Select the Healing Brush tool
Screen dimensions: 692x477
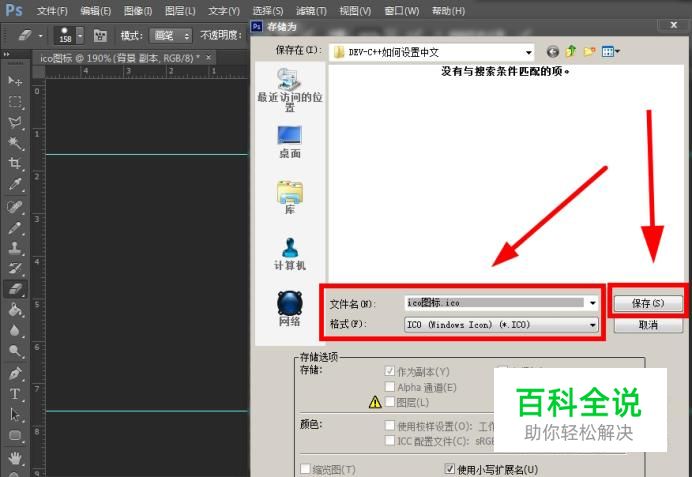click(15, 207)
